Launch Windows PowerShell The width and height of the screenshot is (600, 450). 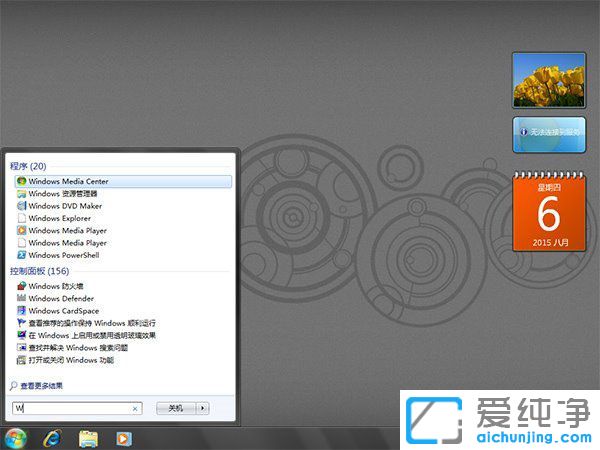[x=64, y=255]
